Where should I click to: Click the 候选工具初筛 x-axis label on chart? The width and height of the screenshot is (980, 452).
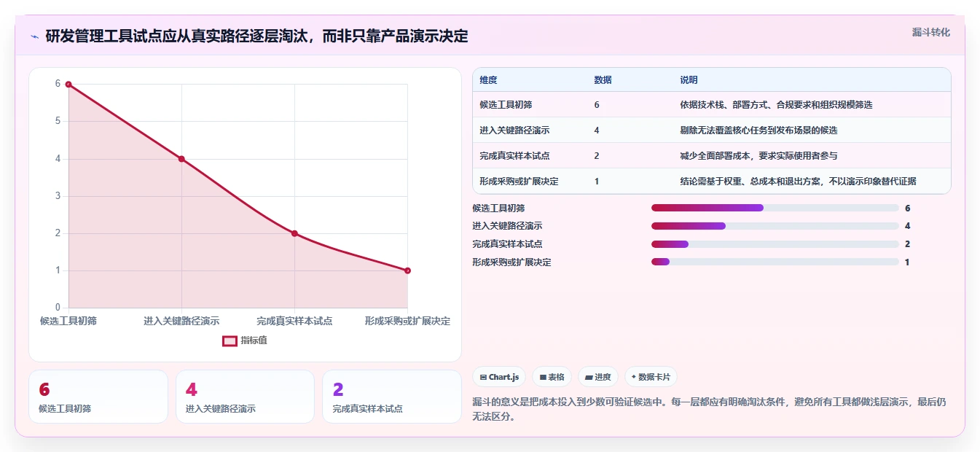(68, 321)
